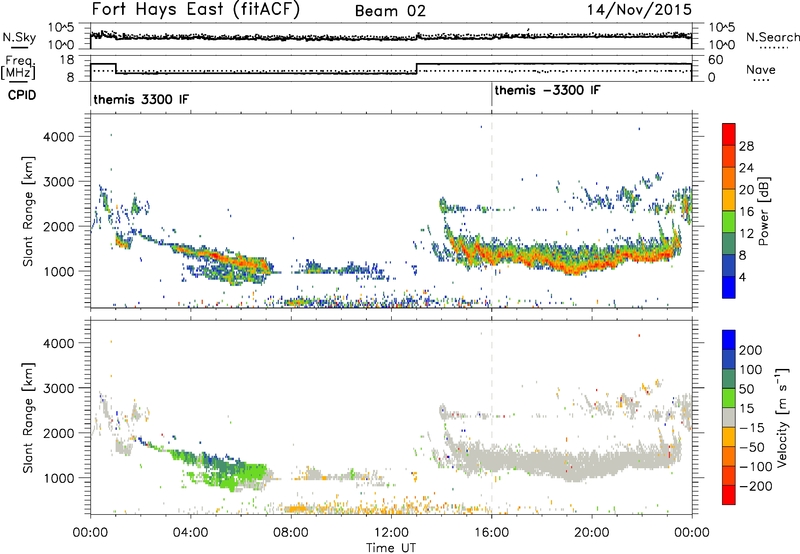Image resolution: width=800 pixels, height=554 pixels.
Task: Click the '60' Nave axis tick label
Action: (715, 60)
